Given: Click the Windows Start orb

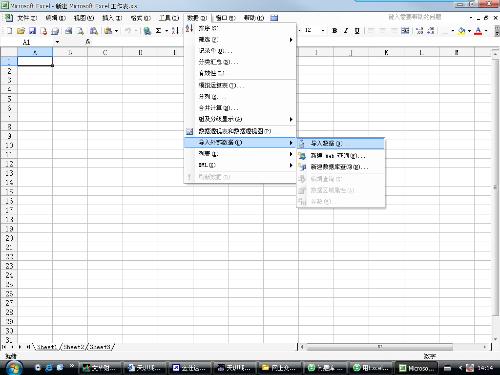Looking at the screenshot, I should pyautogui.click(x=14, y=367).
